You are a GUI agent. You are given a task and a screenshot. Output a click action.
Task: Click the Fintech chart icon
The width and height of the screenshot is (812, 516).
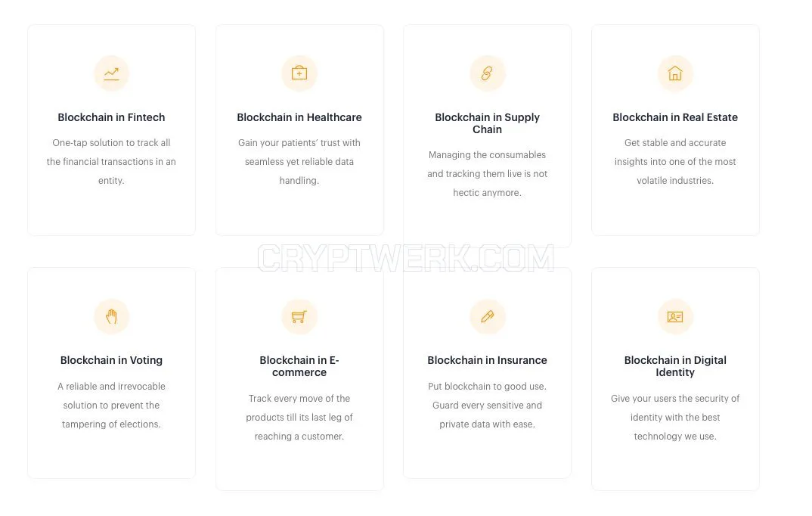point(111,73)
